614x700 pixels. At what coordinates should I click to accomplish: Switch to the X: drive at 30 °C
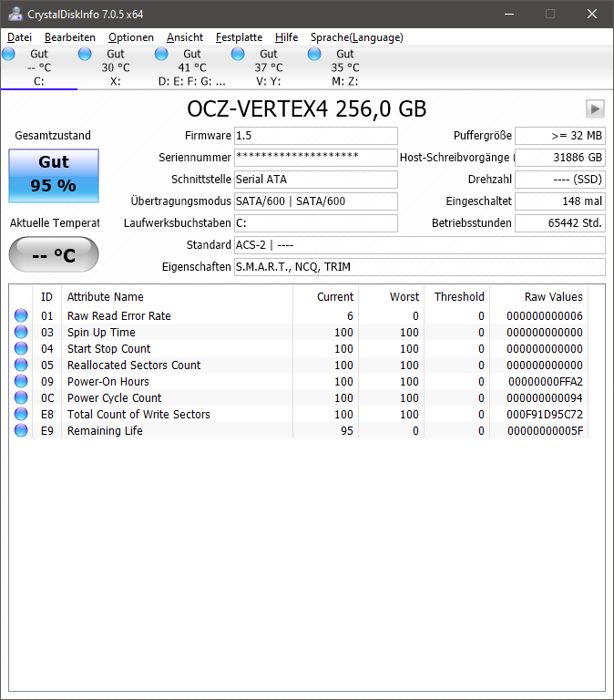(116, 67)
